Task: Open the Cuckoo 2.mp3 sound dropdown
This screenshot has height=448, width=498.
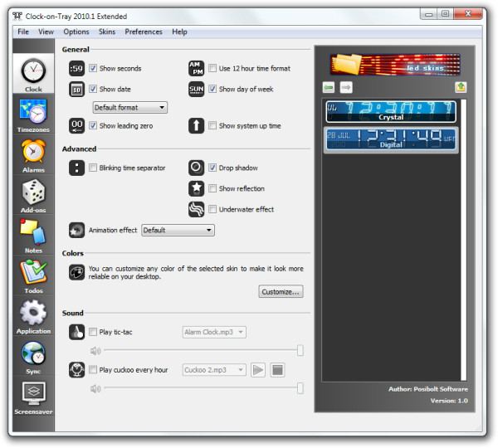Action: click(214, 370)
